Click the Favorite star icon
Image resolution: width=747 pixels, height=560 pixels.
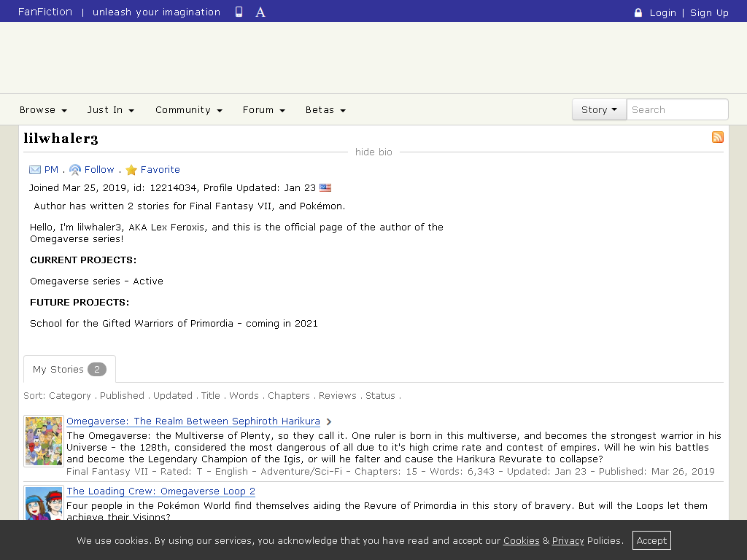click(131, 169)
